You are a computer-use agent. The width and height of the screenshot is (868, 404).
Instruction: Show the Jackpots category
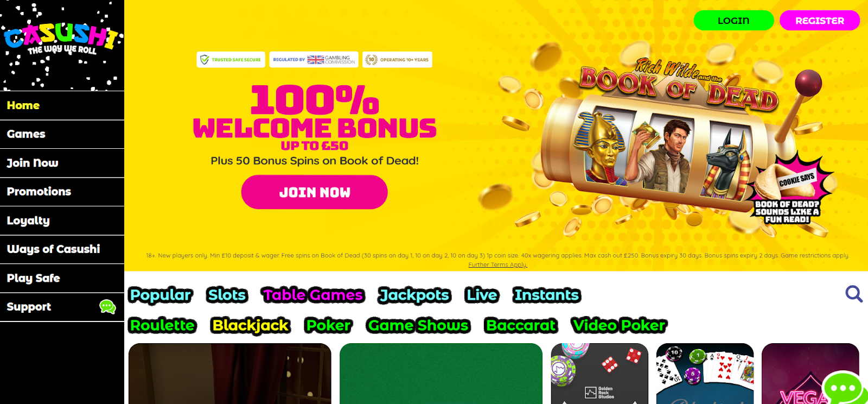(414, 295)
